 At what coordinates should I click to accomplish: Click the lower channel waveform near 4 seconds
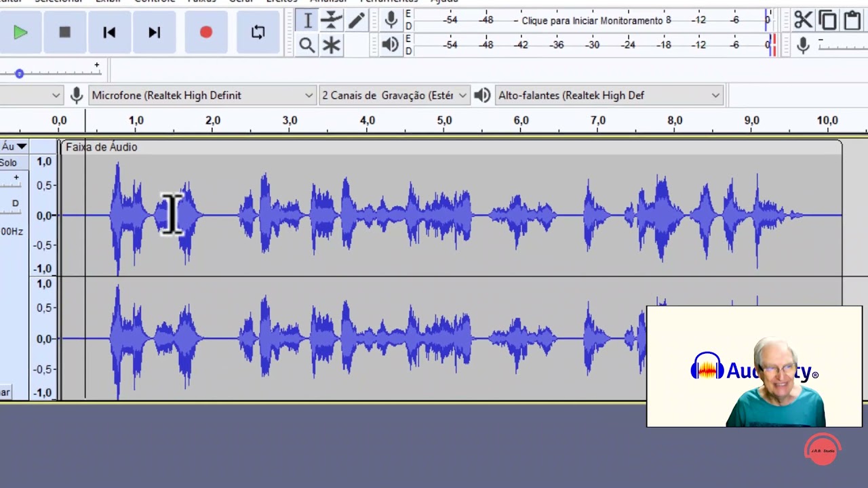coord(367,338)
